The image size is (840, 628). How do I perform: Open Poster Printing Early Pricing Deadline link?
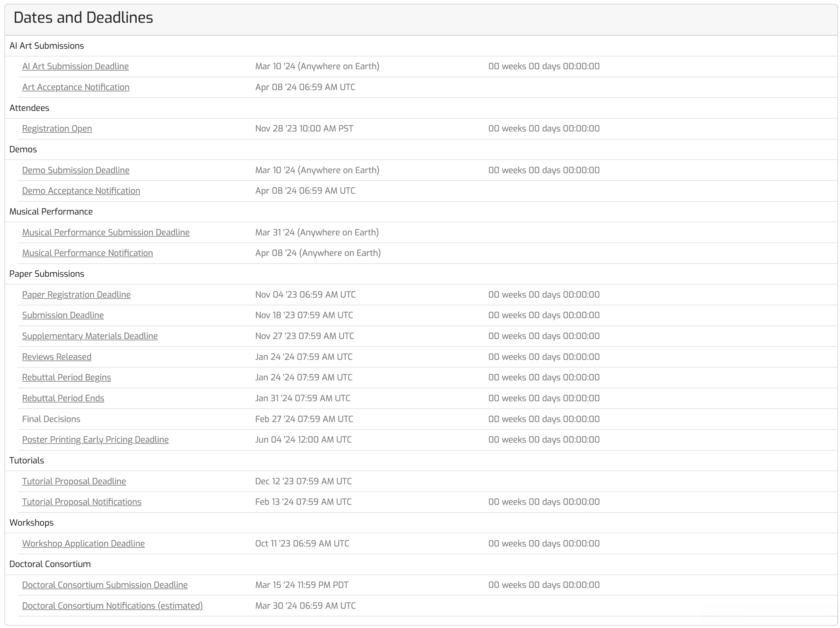tap(95, 440)
